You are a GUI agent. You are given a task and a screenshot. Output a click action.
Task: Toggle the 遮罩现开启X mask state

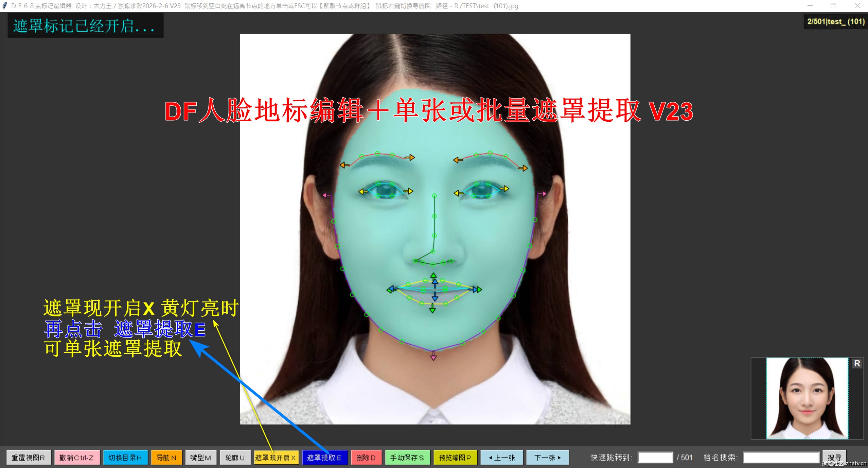click(276, 457)
